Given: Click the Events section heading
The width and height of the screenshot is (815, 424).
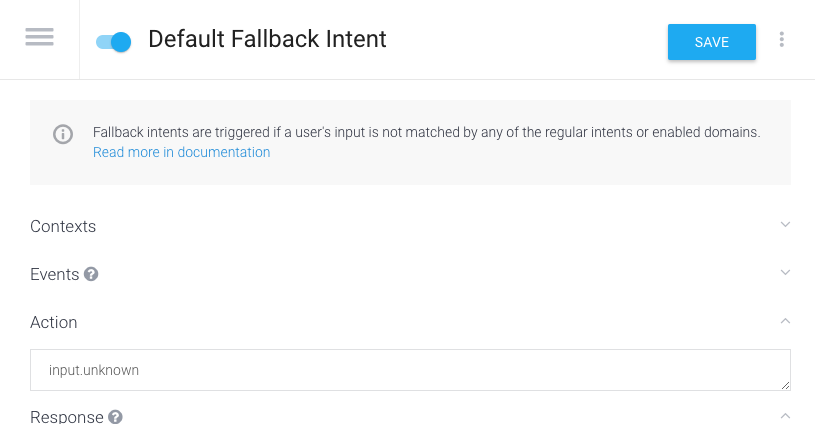Looking at the screenshot, I should (x=55, y=274).
